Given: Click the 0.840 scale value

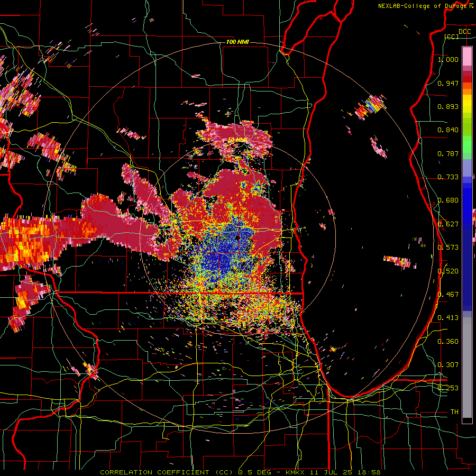Looking at the screenshot, I should [448, 130].
